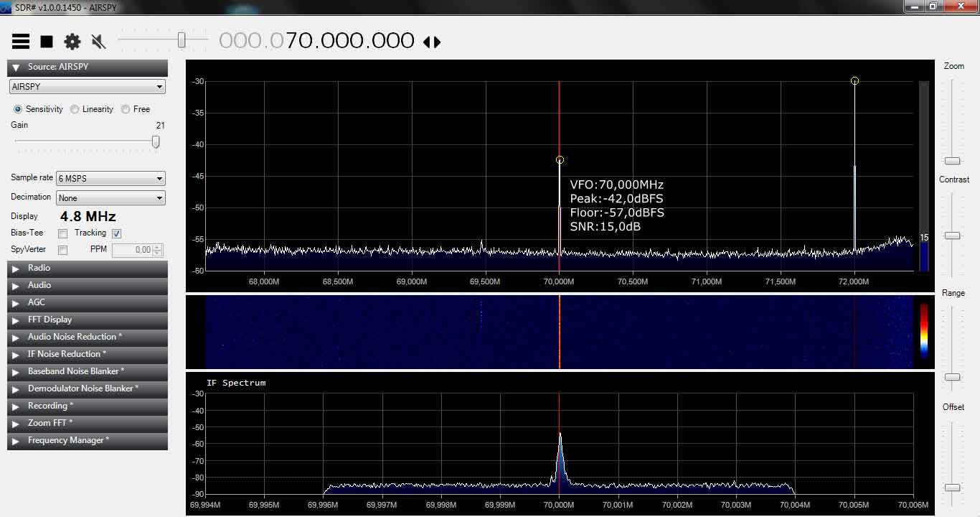Open the hamburger main menu
Image resolution: width=980 pixels, height=517 pixels.
click(21, 42)
